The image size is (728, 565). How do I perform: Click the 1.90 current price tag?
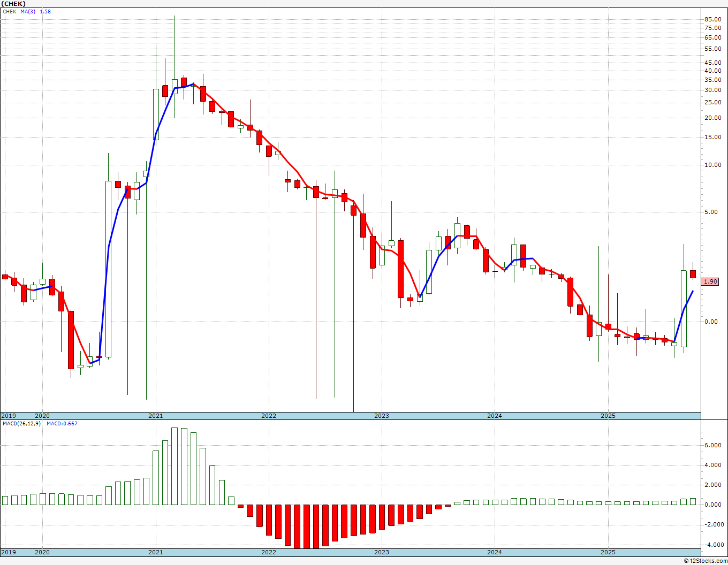(x=710, y=282)
